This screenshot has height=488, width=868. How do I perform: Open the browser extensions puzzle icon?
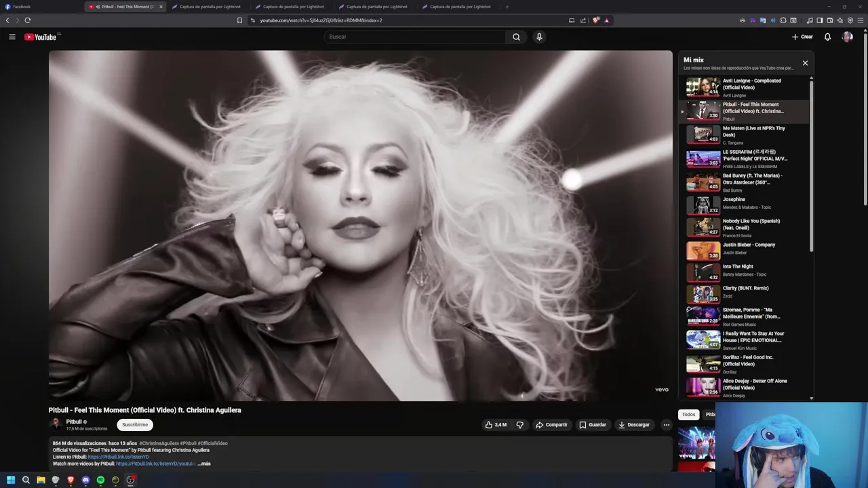pyautogui.click(x=783, y=20)
